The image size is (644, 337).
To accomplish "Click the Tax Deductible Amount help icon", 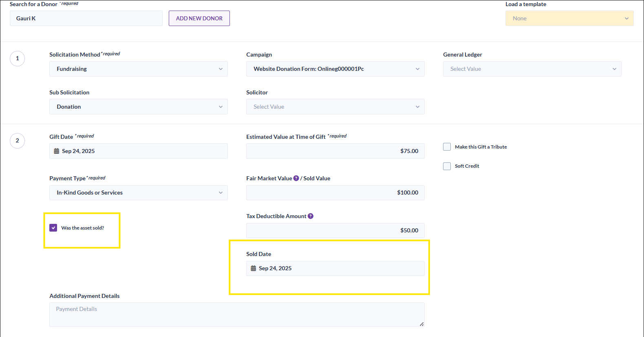I will click(311, 216).
